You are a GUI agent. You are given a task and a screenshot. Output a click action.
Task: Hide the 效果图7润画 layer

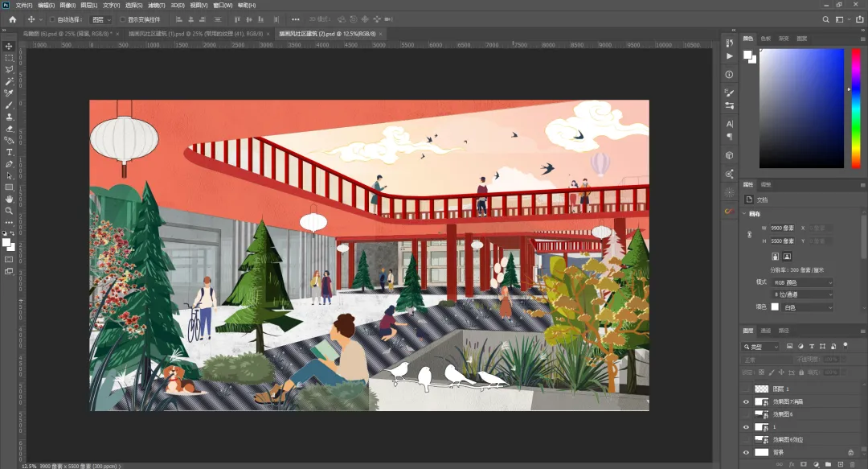[746, 402]
